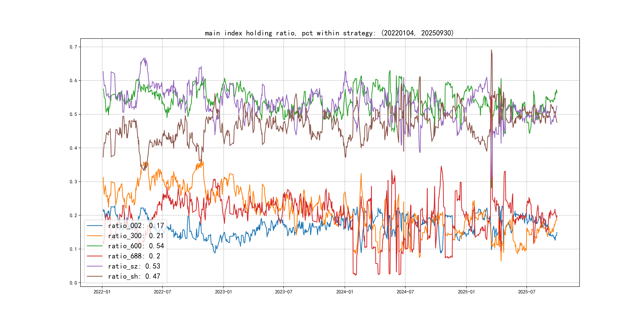
Task: Click the 2024-01 x-axis tick label
Action: click(344, 292)
